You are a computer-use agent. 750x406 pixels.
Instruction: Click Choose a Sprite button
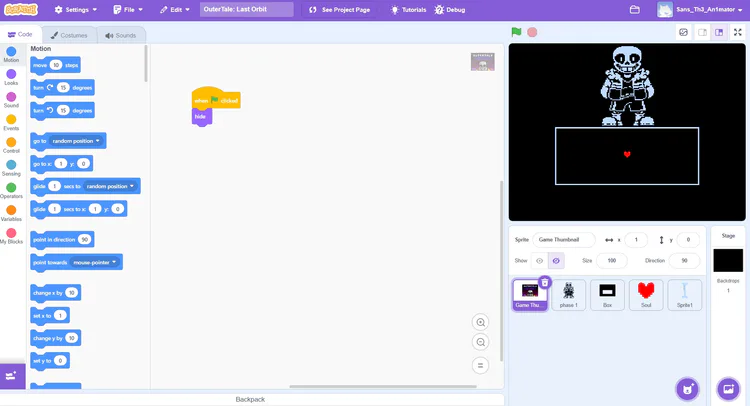click(687, 389)
